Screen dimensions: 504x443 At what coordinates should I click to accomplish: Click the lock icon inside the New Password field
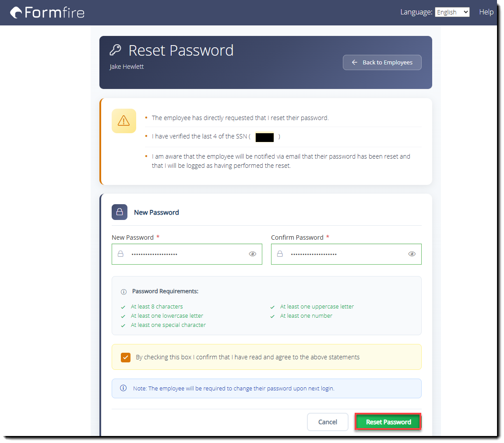[x=120, y=254]
